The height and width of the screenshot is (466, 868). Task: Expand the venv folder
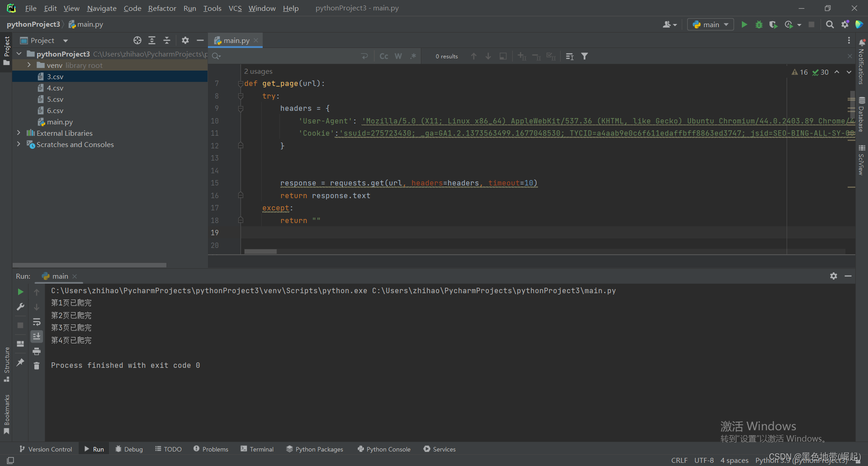pos(29,65)
